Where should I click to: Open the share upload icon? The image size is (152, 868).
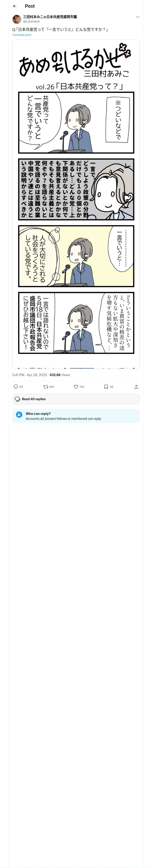point(136,387)
